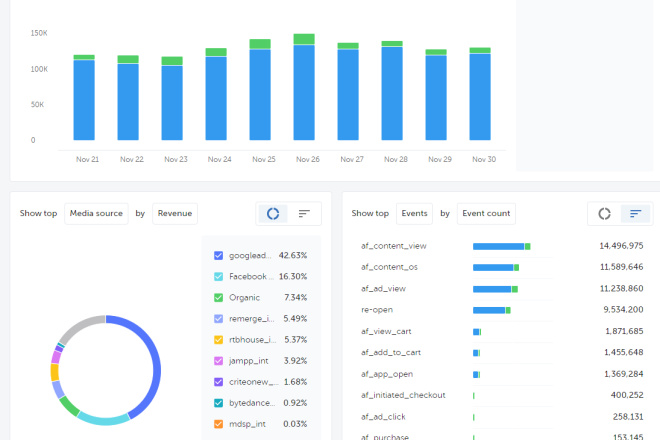Image resolution: width=660 pixels, height=440 pixels.
Task: Click the Nov 29 bar in chart
Action: click(436, 95)
